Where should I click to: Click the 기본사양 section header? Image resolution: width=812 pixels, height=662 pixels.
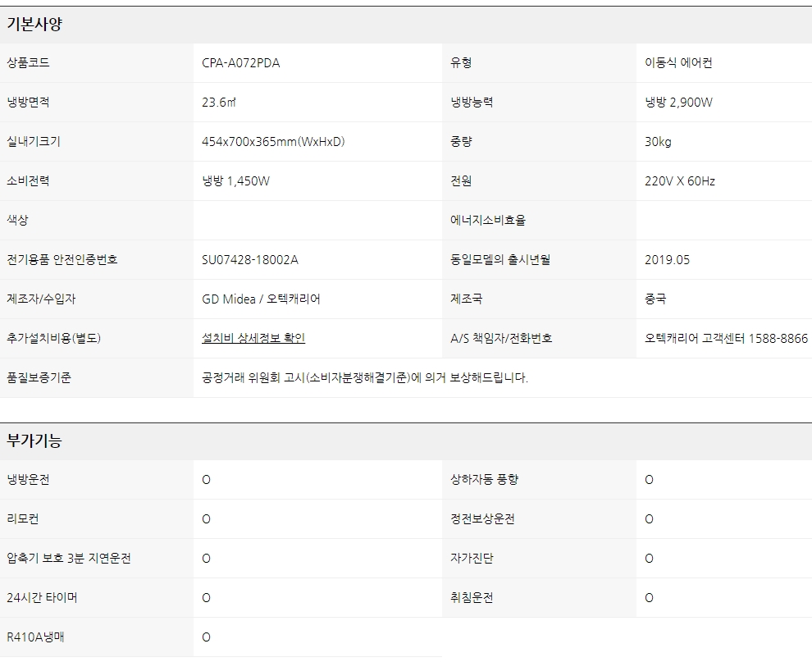34,25
